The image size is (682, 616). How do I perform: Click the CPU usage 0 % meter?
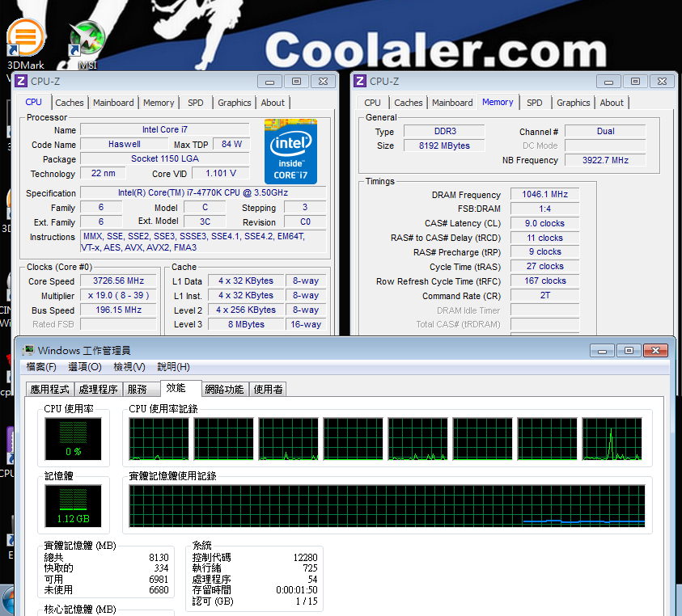tap(73, 439)
